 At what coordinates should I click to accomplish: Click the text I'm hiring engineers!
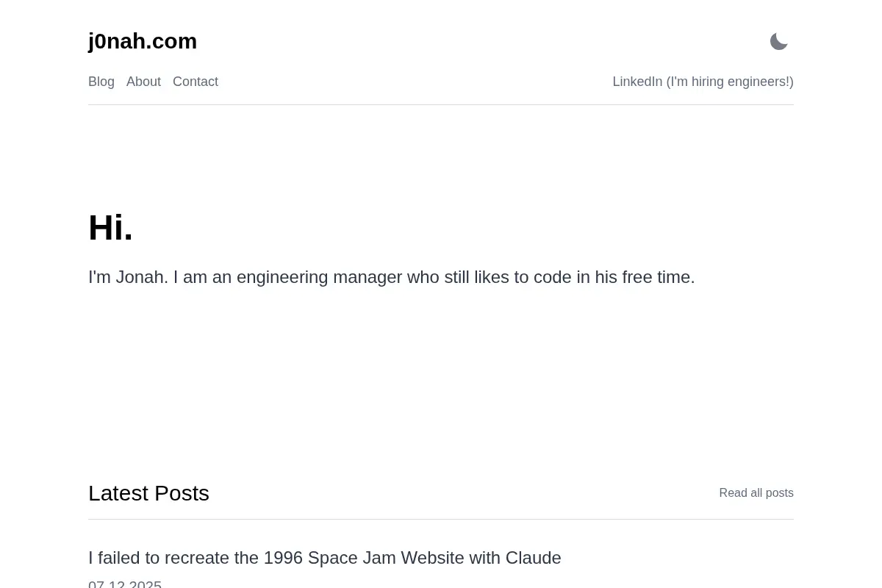click(x=730, y=82)
